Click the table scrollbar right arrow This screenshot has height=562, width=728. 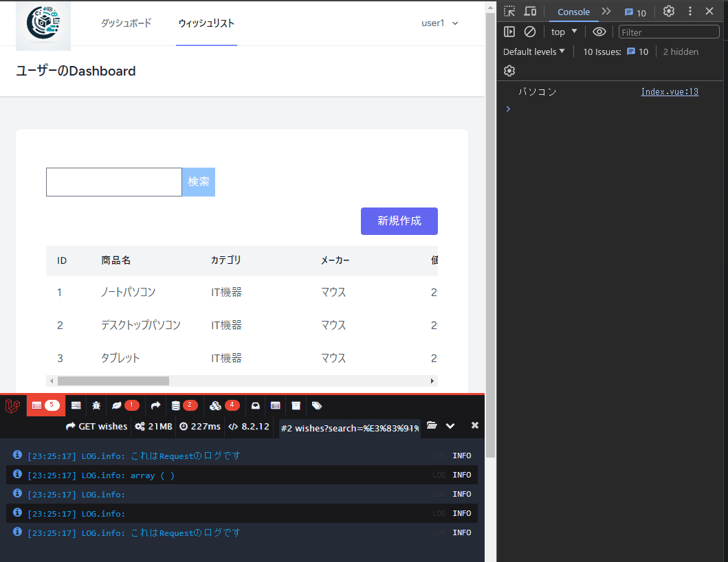432,381
